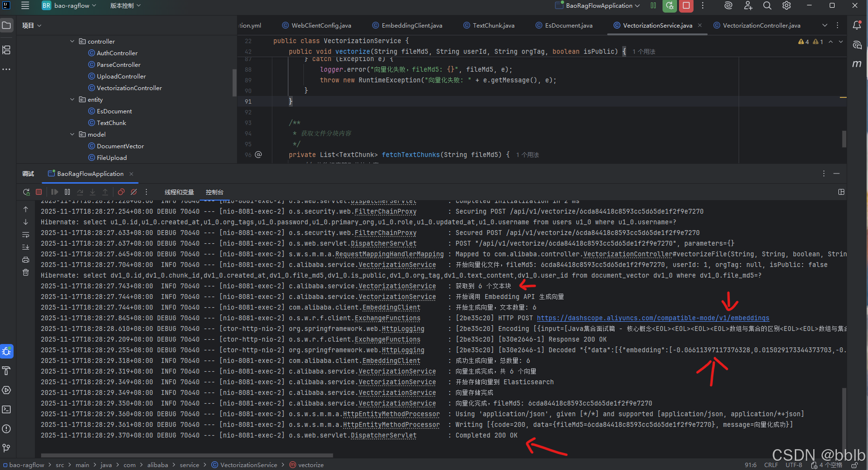
Task: Click the UTF-8 encoding widget
Action: pos(794,465)
